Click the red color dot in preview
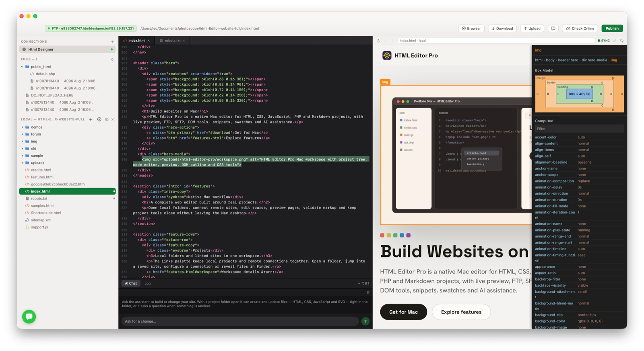Viewport: 644px width, 351px height. point(382,235)
